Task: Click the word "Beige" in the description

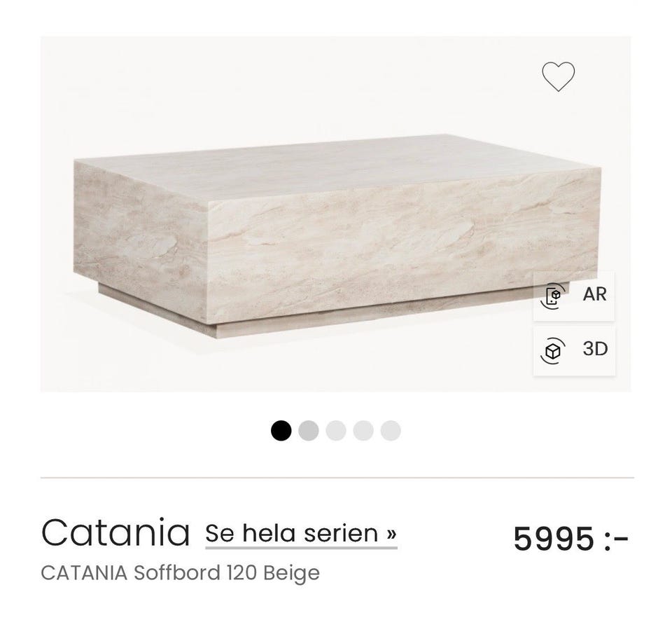Action: click(x=291, y=572)
